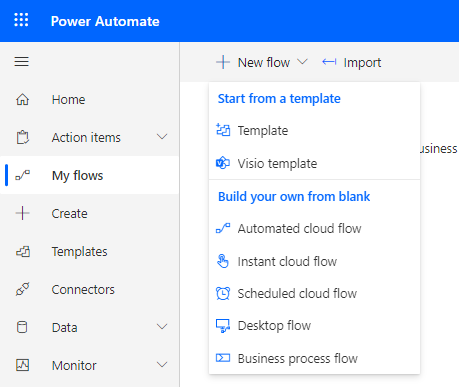Viewport: 459px width, 387px height.
Task: Click the Monitor chart icon
Action: tap(22, 365)
